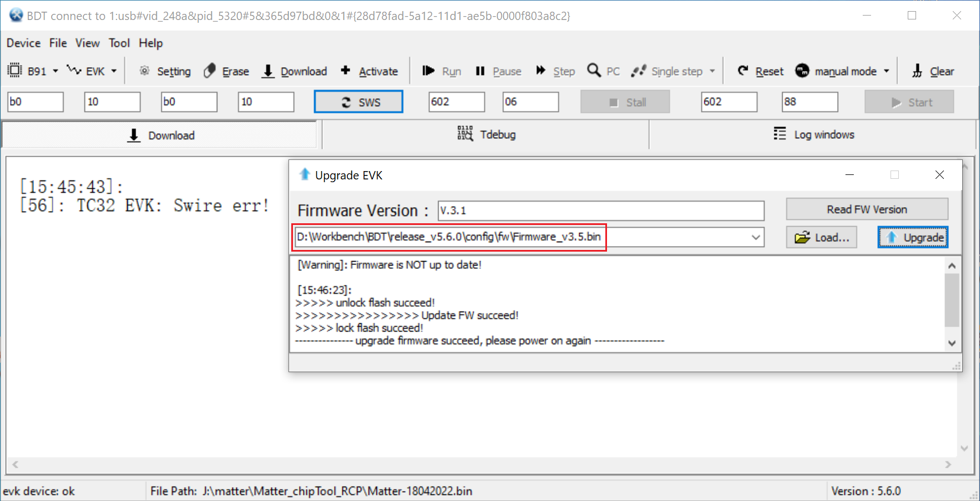The image size is (980, 501).
Task: Click the PC magnifier button
Action: coord(603,71)
